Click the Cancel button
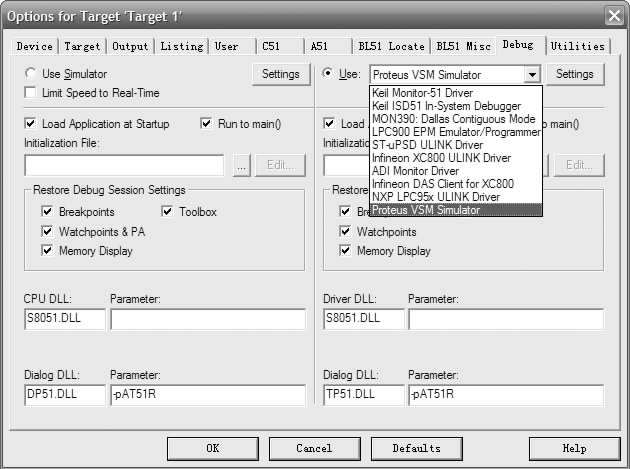Image resolution: width=630 pixels, height=469 pixels. [314, 449]
